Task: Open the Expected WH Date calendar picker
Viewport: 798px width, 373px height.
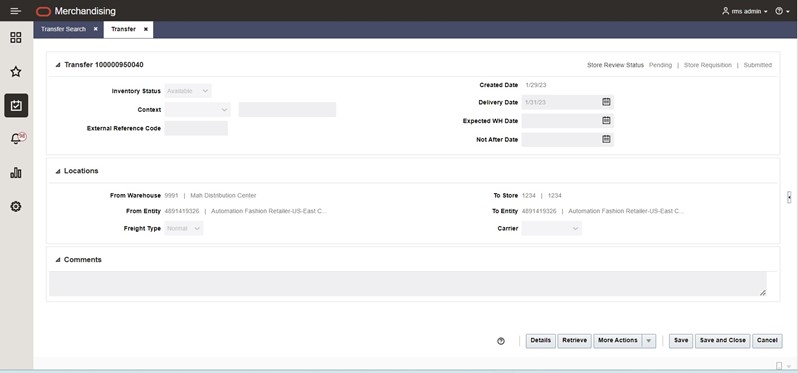Action: point(606,121)
